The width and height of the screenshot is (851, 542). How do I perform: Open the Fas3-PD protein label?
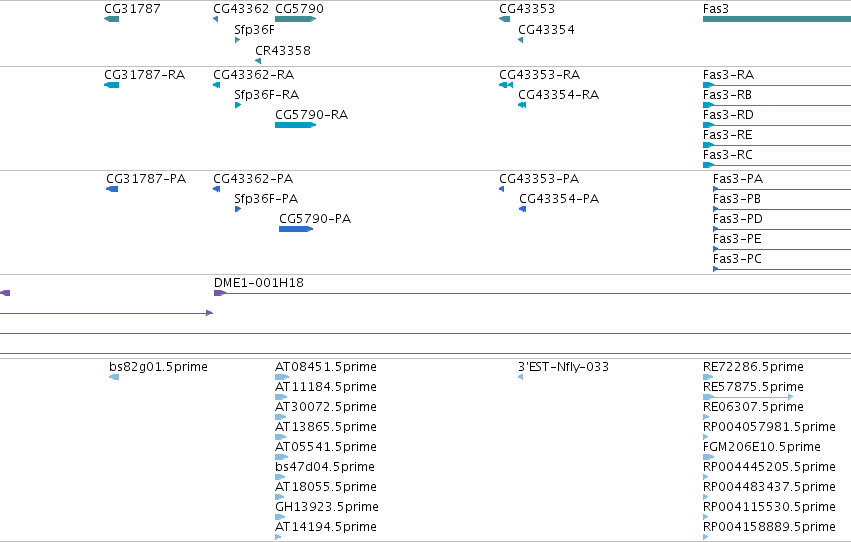coord(738,219)
